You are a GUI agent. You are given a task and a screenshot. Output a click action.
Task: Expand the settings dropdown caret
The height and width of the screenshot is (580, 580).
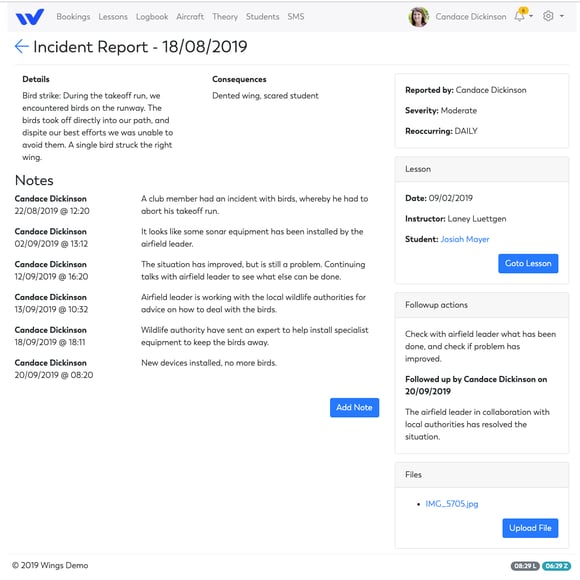(x=562, y=16)
